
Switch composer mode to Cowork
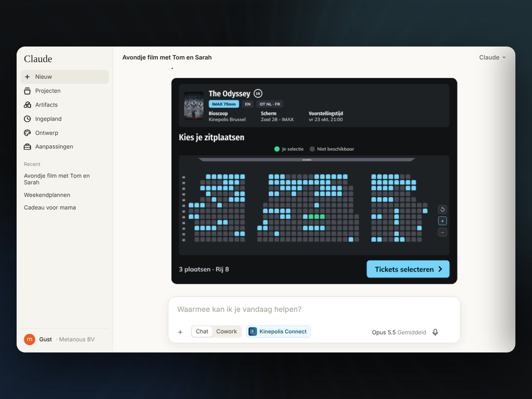pos(227,331)
